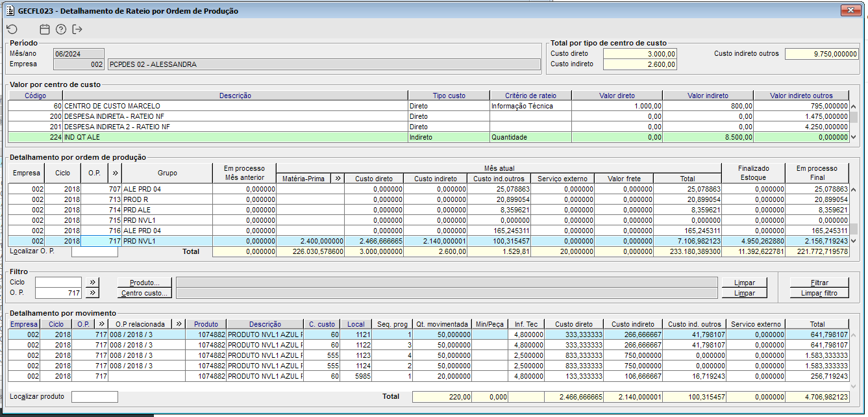This screenshot has width=868, height=417.
Task: Click the Localizar produto input field
Action: tap(94, 396)
